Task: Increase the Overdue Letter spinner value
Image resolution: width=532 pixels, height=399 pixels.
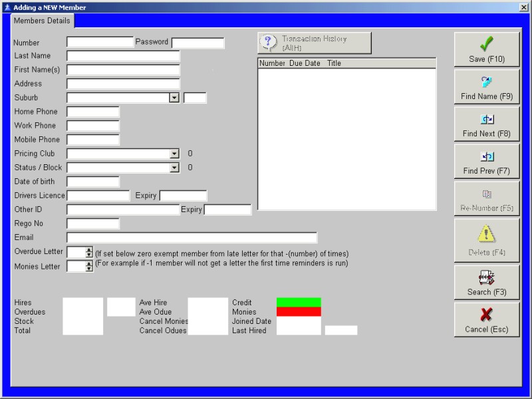Action: pos(89,249)
